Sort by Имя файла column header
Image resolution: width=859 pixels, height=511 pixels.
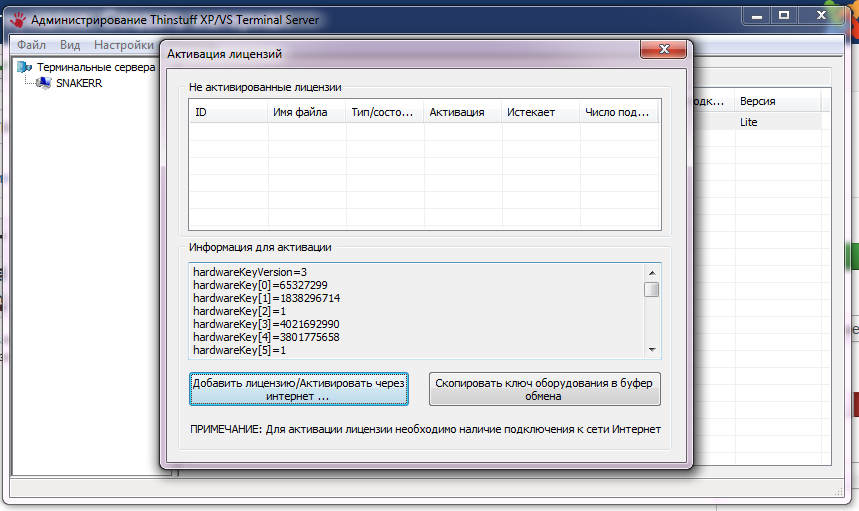[306, 112]
